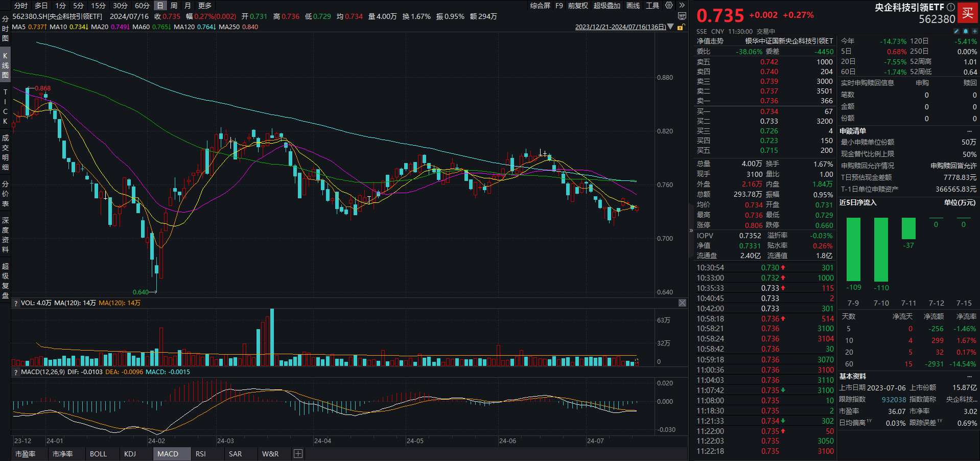Click the WP desktop icon above the chart
The height and width of the screenshot is (461, 980).
pos(682,15)
